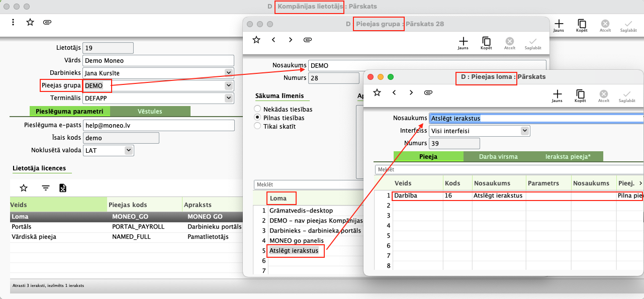Expand the Noklusētā valoda language dropdown

(129, 150)
